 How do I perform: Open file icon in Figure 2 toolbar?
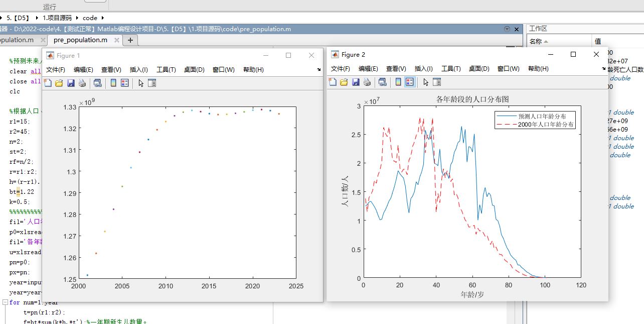point(344,82)
